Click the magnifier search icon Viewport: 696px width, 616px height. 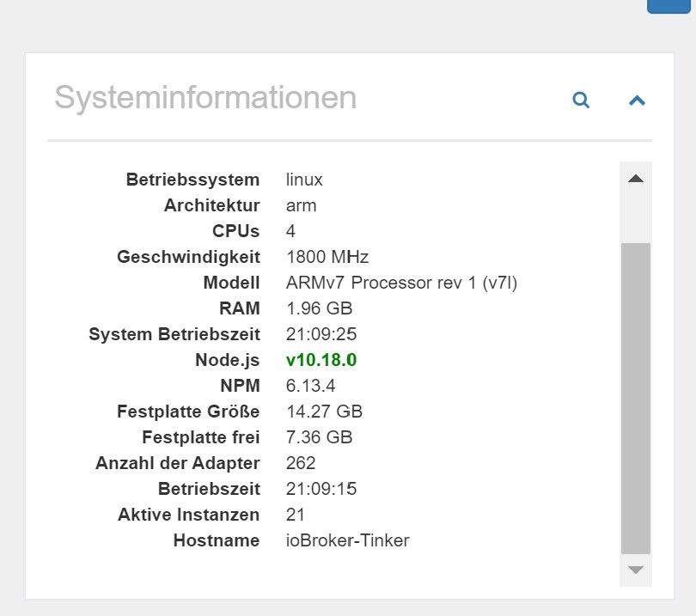pos(582,101)
